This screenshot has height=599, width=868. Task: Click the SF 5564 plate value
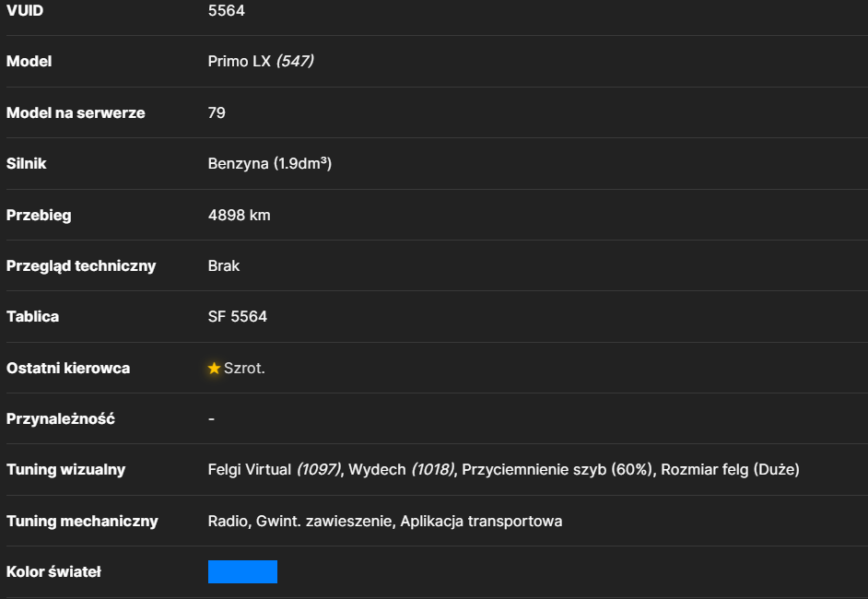[238, 317]
